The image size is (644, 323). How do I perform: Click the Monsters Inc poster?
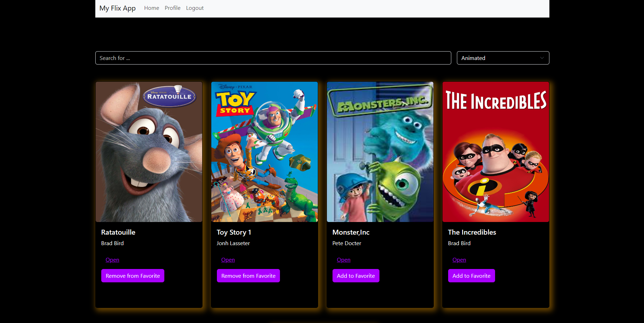coord(380,152)
